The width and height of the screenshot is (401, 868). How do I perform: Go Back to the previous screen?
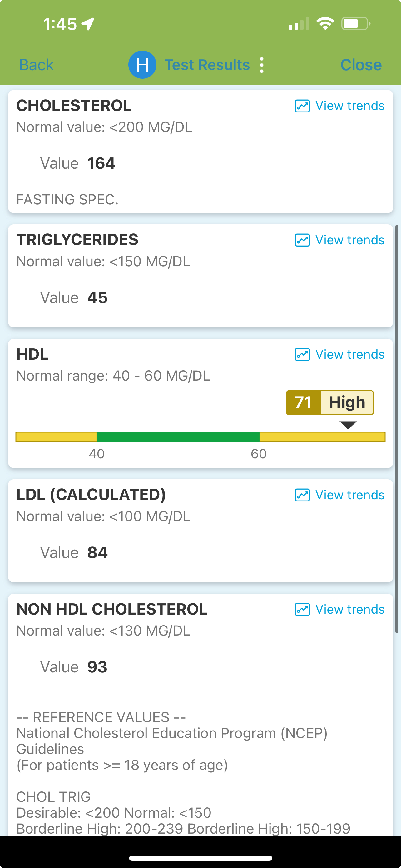[36, 65]
